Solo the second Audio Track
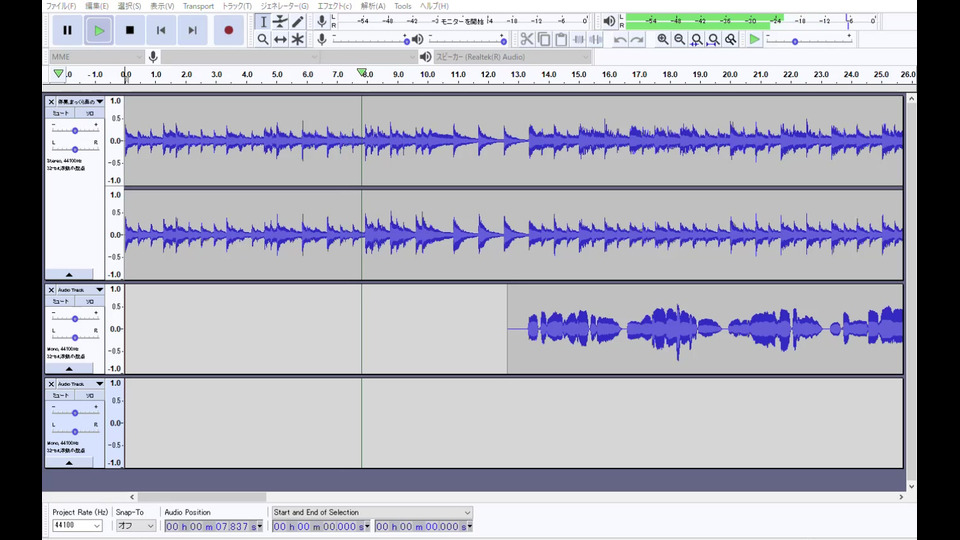Image resolution: width=960 pixels, height=540 pixels. pos(89,301)
